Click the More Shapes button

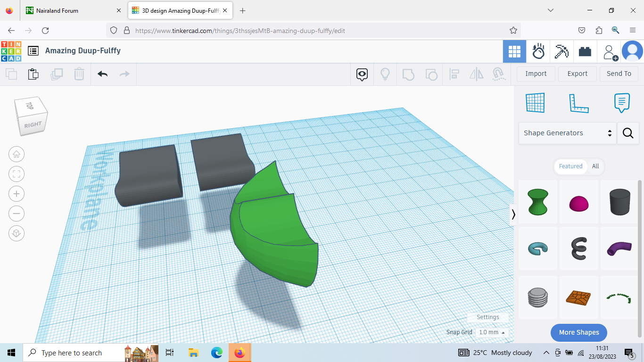click(578, 332)
